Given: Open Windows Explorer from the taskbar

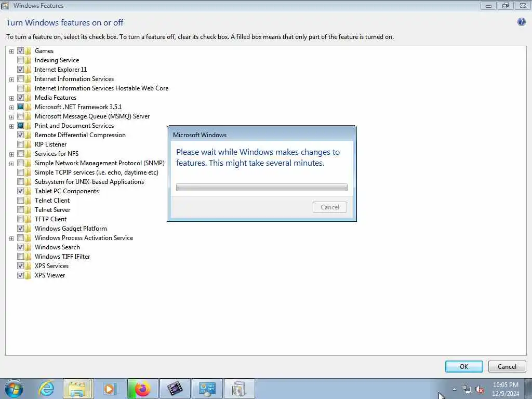Looking at the screenshot, I should pyautogui.click(x=77, y=389).
